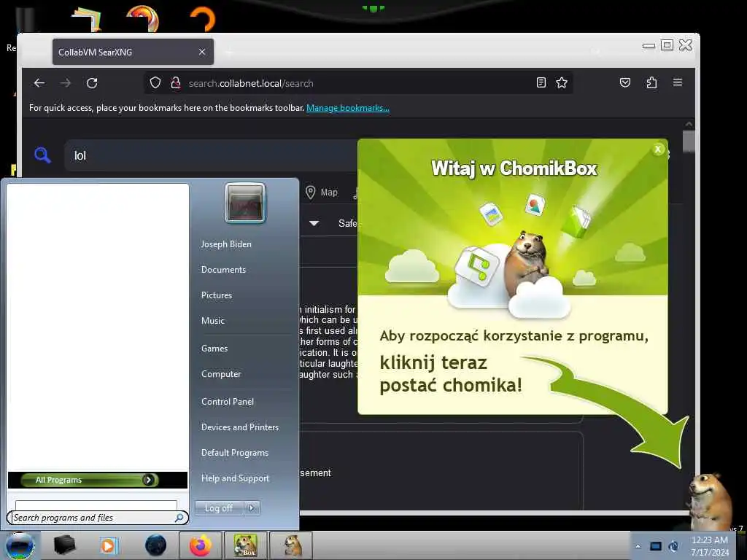Click the user account picture
Viewport: 747px width, 560px height.
tap(245, 203)
